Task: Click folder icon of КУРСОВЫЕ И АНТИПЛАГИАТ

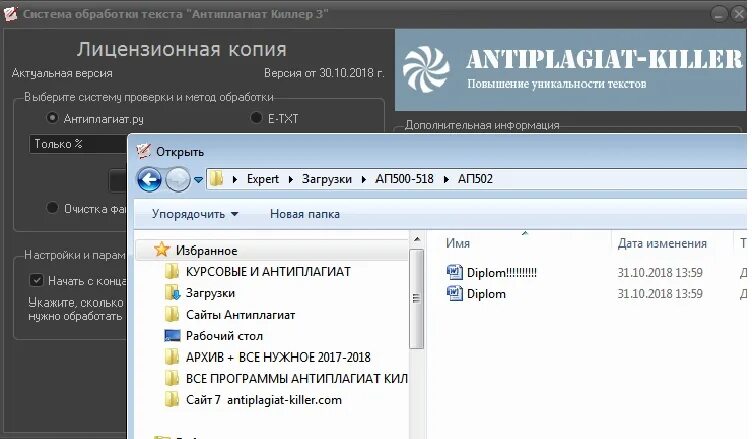Action: pyautogui.click(x=171, y=271)
